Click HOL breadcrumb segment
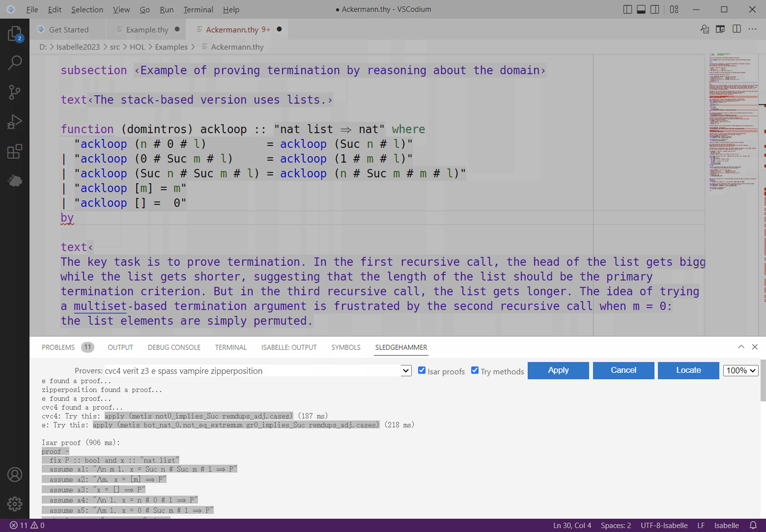This screenshot has width=766, height=532. [137, 47]
